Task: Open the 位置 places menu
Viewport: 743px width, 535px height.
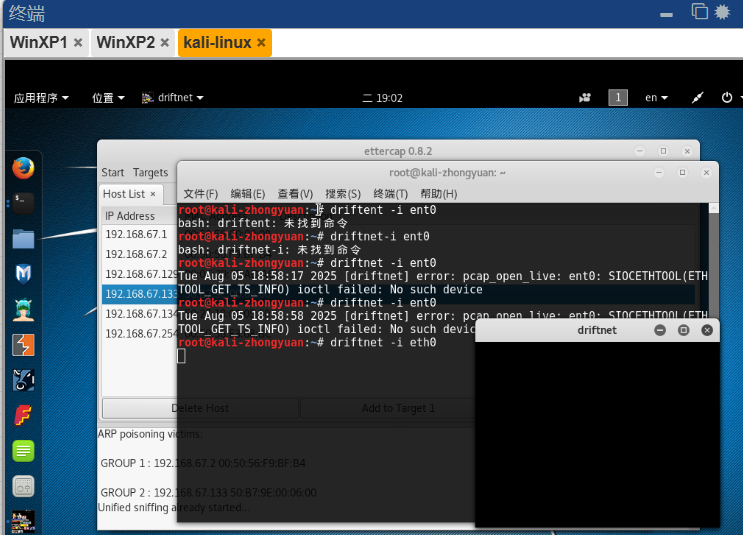Action: click(x=108, y=98)
